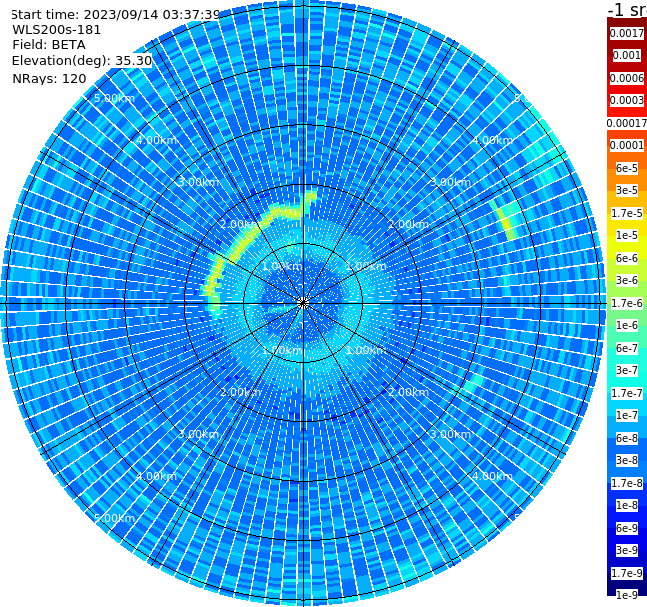Click the Start time 2023/09/14 03:37:39 text
The height and width of the screenshot is (607, 647).
116,14
